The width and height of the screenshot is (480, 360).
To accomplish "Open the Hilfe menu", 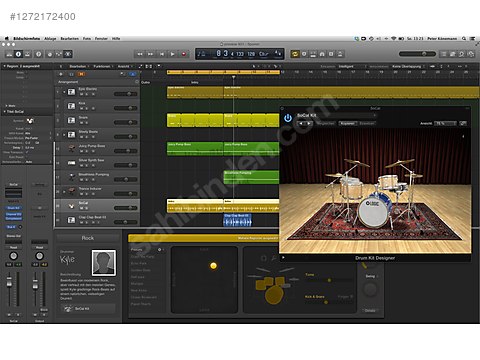I will click(x=116, y=39).
